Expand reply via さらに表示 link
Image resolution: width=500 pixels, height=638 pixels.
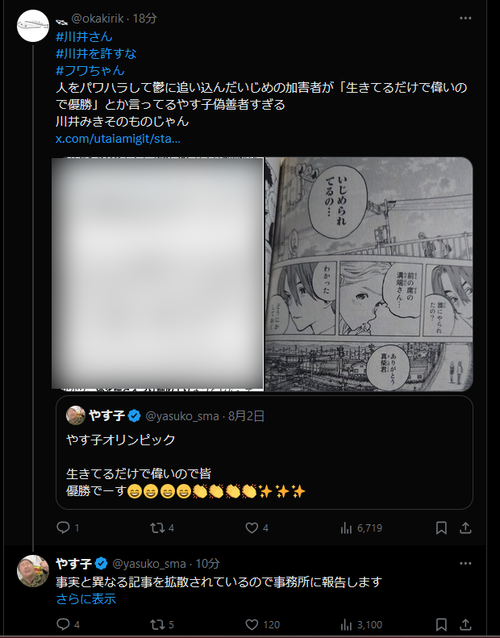[x=86, y=599]
